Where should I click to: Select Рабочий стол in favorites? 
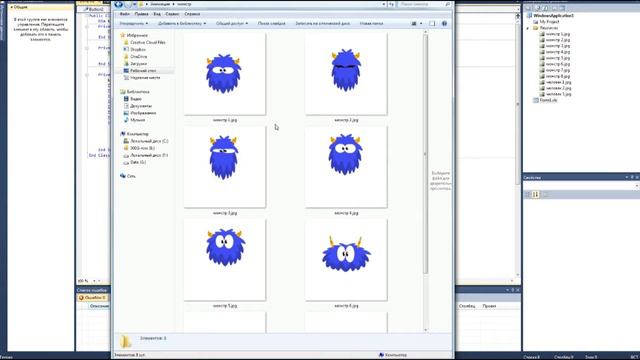pyautogui.click(x=140, y=71)
